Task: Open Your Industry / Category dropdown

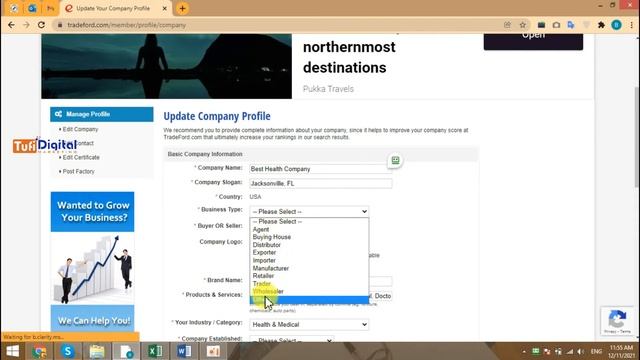Action: (x=309, y=324)
